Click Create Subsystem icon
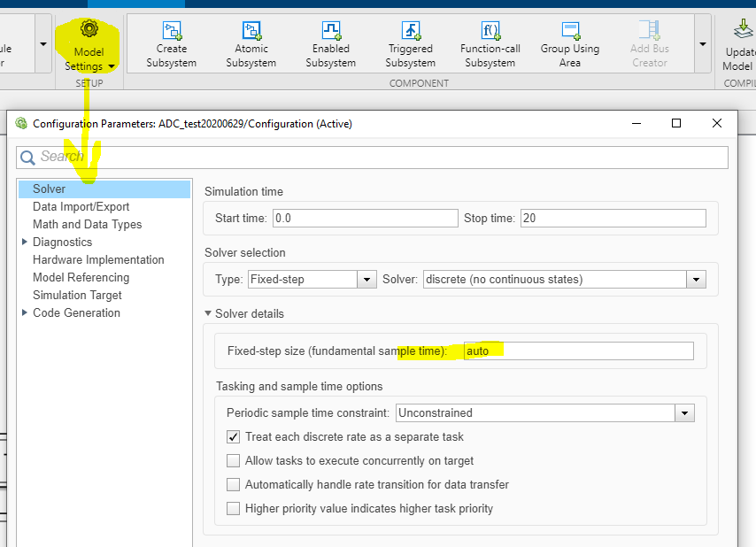 coord(172,30)
